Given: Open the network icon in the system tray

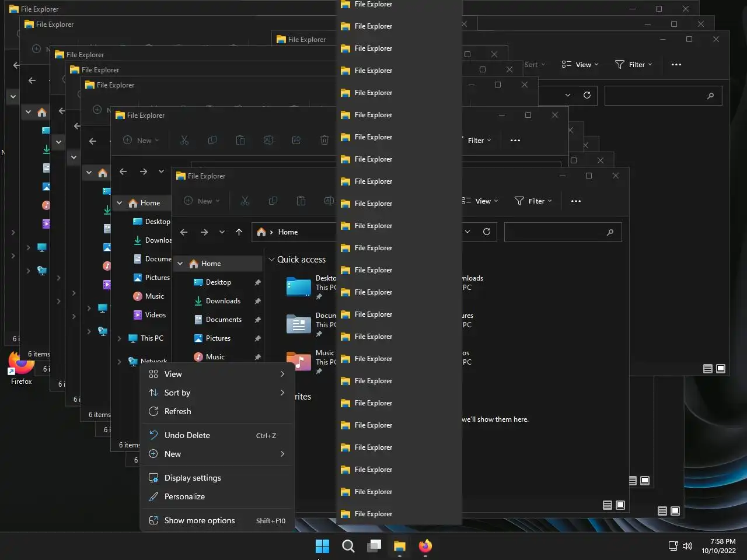Looking at the screenshot, I should pyautogui.click(x=673, y=546).
